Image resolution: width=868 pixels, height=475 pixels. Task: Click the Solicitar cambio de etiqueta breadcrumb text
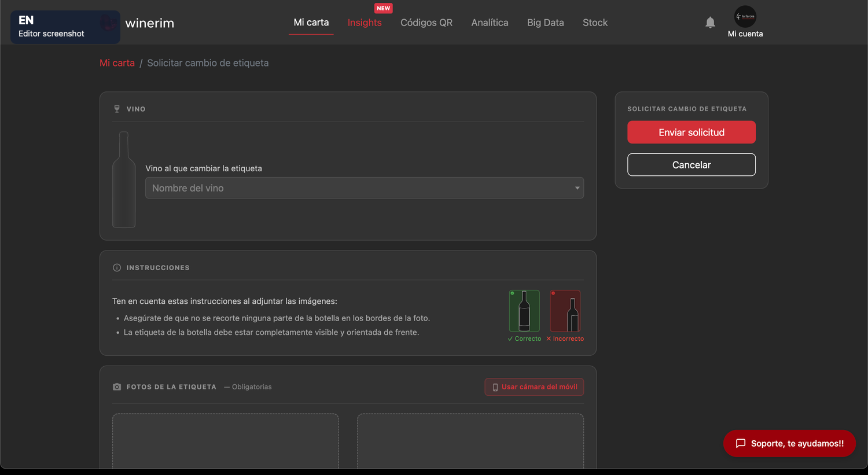208,63
